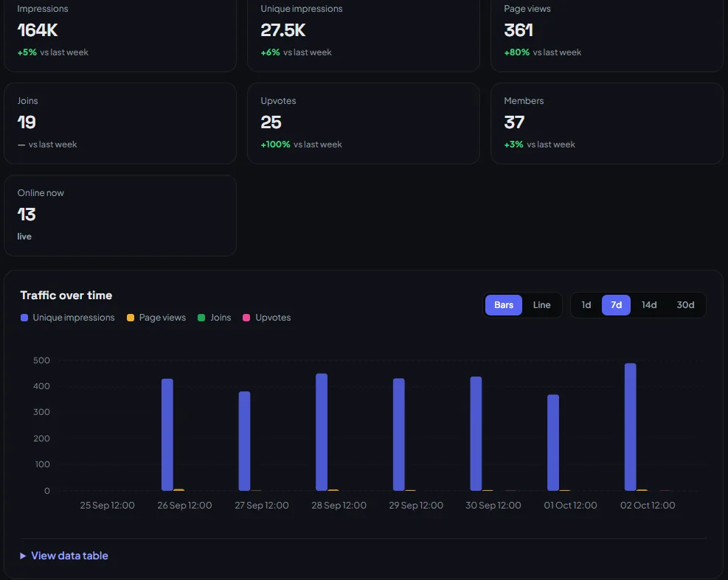Screen dimensions: 728x580
Task: Toggle Joins legend swatch
Action: [x=201, y=318]
